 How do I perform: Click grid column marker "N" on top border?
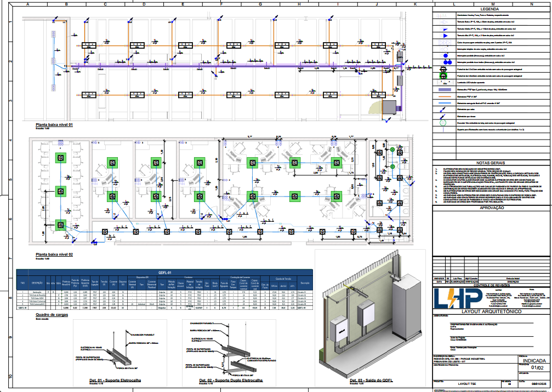tap(532, 4)
